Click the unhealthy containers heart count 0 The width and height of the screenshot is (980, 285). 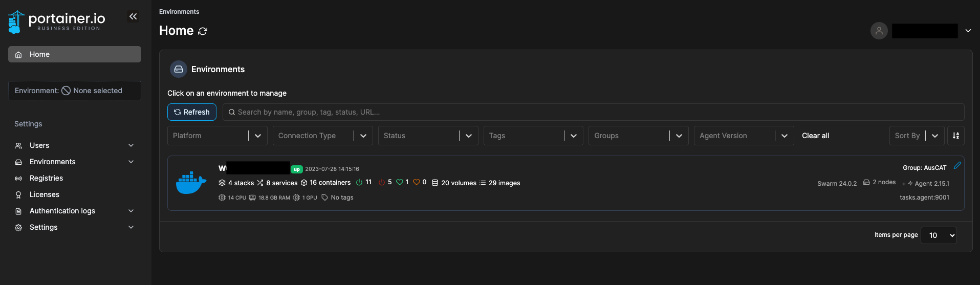tap(420, 182)
